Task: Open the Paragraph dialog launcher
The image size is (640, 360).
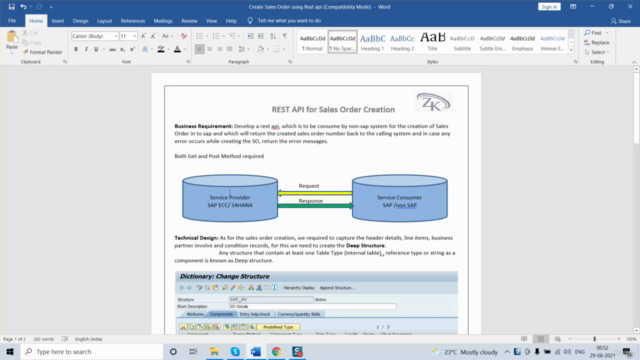Action: [290, 62]
